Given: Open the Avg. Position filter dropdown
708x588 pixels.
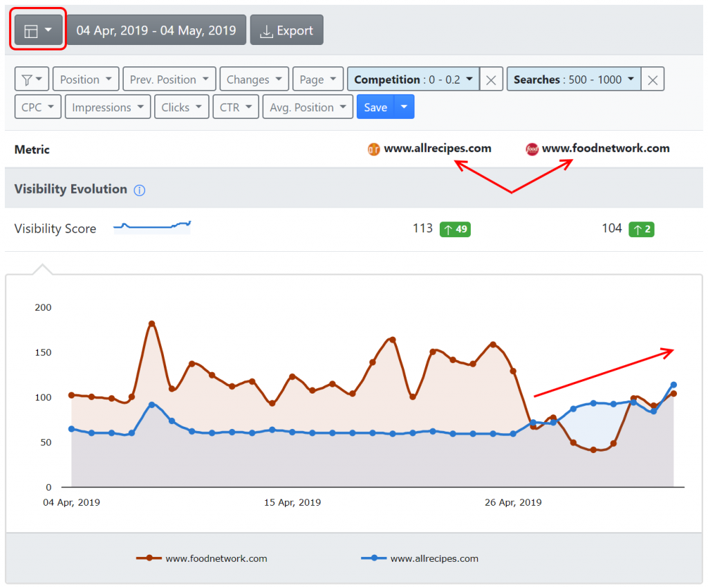Looking at the screenshot, I should click(x=308, y=107).
